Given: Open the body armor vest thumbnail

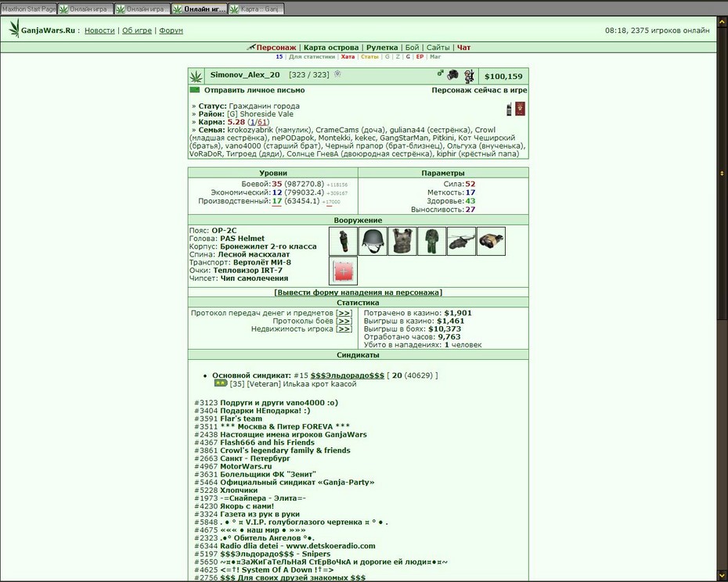Looking at the screenshot, I should [402, 241].
